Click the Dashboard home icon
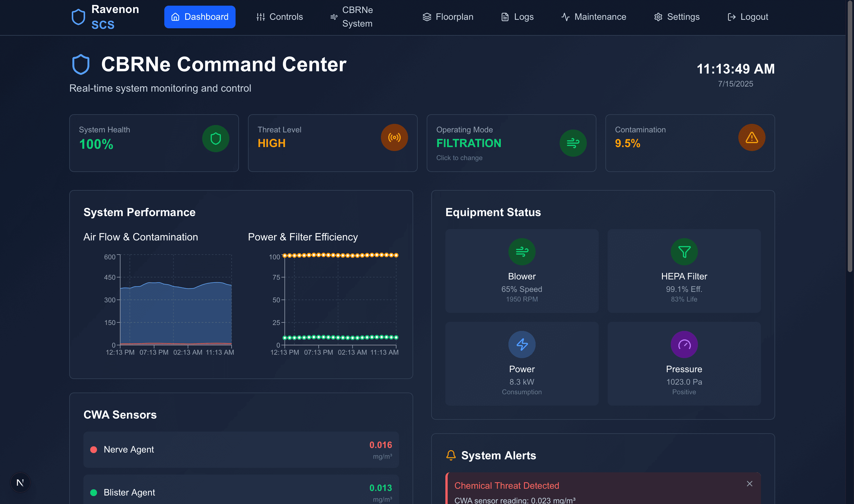This screenshot has width=854, height=504. pos(175,17)
